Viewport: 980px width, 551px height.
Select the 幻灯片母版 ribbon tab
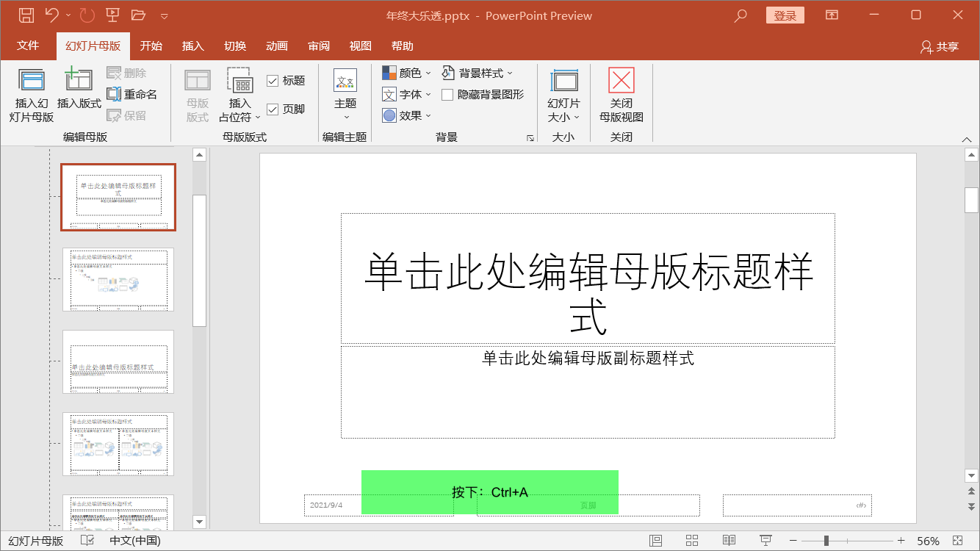point(93,46)
